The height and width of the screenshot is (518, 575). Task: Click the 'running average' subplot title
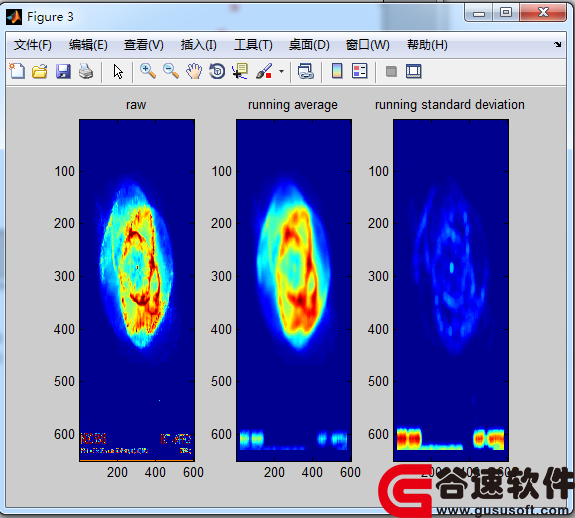click(x=293, y=105)
